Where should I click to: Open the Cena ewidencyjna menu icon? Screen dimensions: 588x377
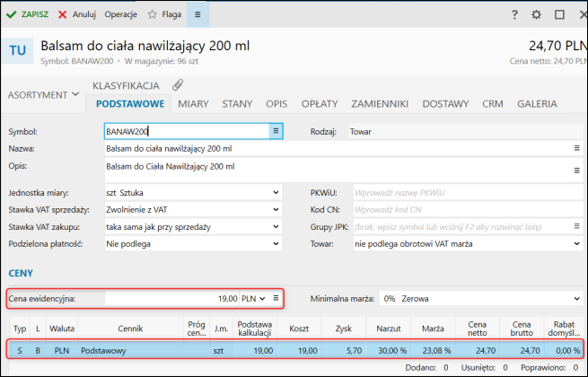pos(276,298)
